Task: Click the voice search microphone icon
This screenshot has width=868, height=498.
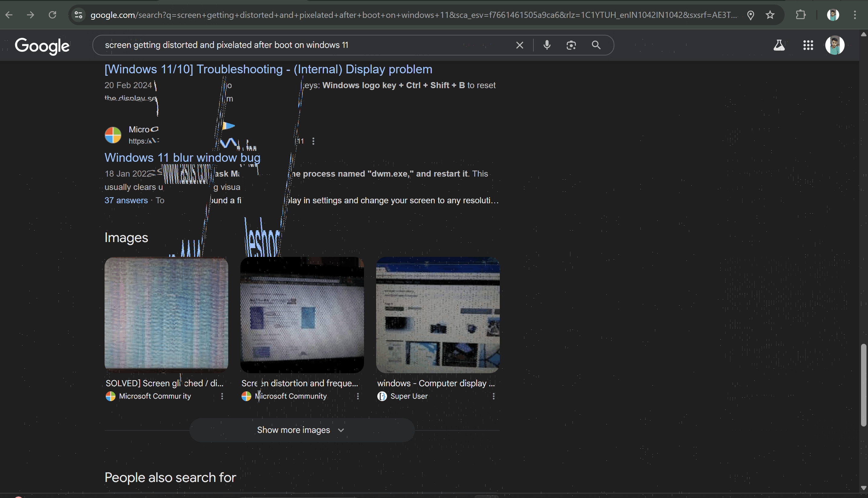Action: pyautogui.click(x=547, y=45)
